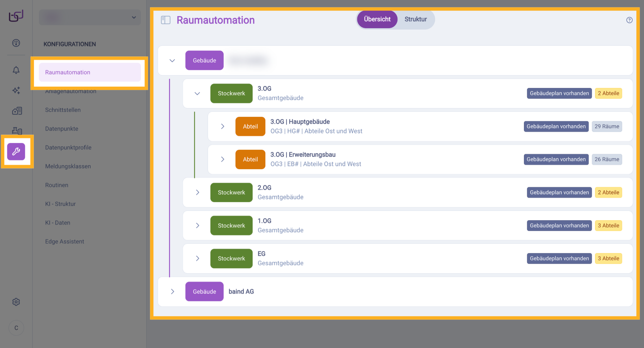644x348 pixels.
Task: Toggle the side panel icon beside Raumautomation title
Action: click(166, 20)
